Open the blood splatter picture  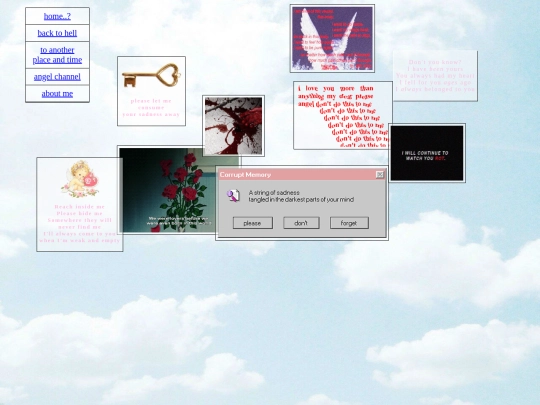(x=233, y=126)
